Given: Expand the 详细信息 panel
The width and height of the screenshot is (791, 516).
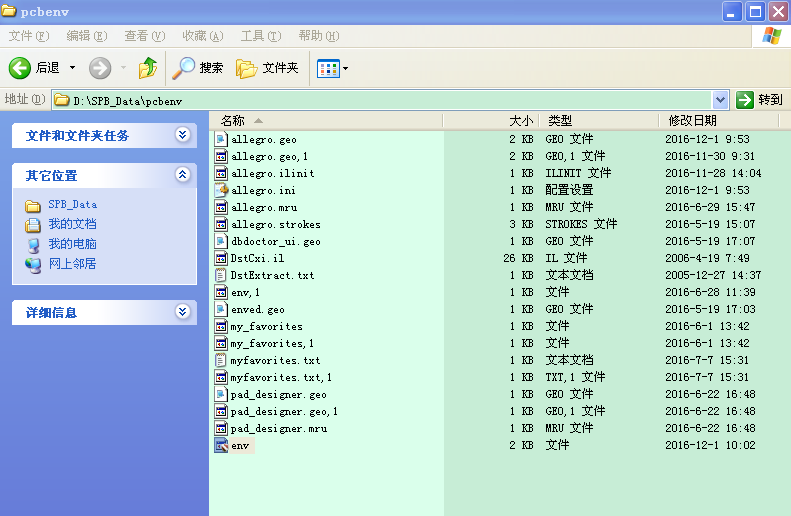Looking at the screenshot, I should tap(182, 311).
